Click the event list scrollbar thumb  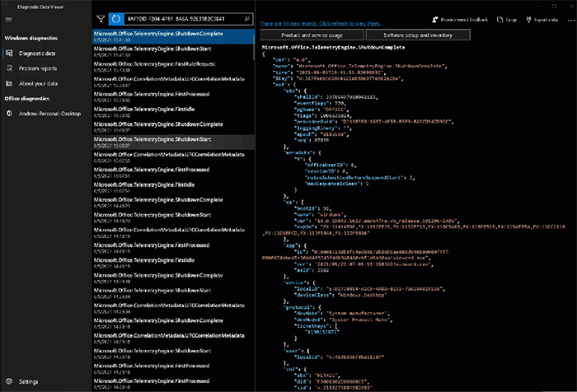[x=254, y=46]
